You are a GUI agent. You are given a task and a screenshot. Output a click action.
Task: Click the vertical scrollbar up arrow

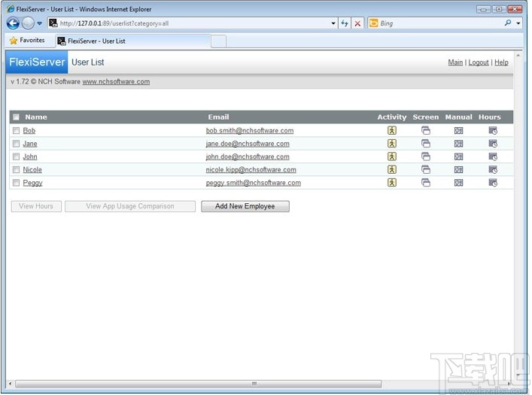[518, 56]
